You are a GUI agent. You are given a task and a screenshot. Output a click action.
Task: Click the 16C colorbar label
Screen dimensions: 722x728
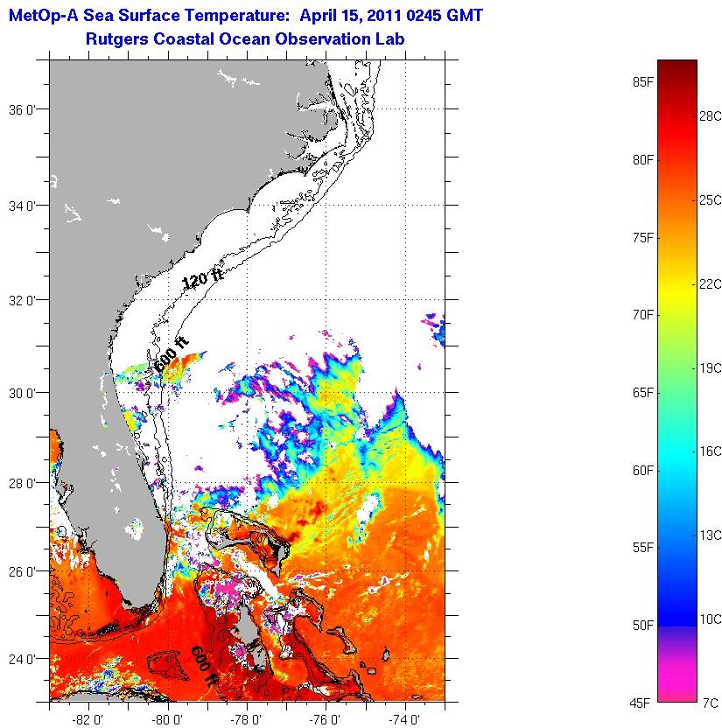tap(711, 451)
